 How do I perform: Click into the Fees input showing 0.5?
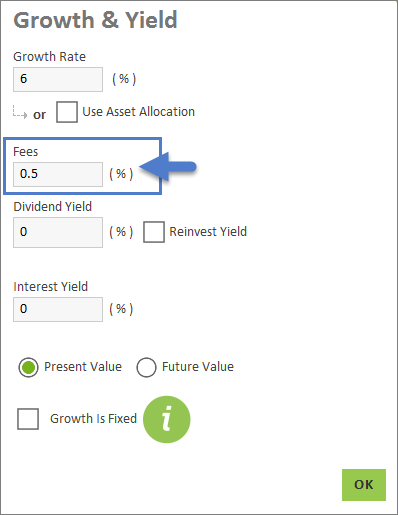click(58, 174)
